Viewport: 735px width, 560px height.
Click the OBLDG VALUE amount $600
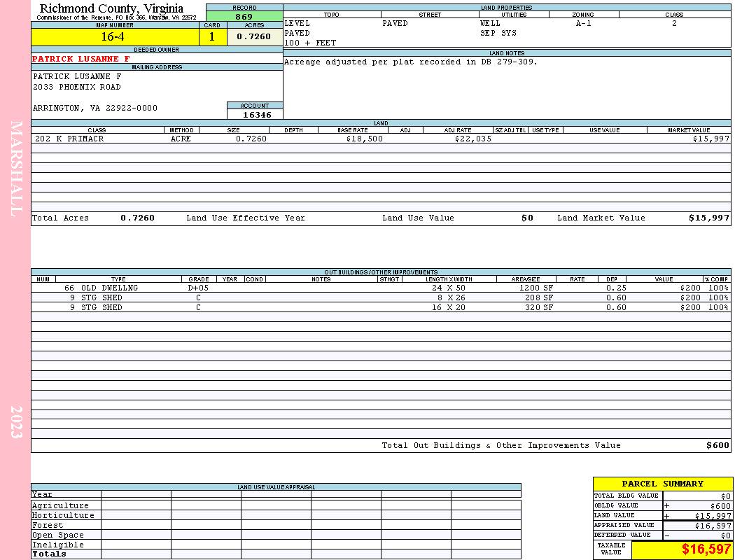tap(720, 506)
